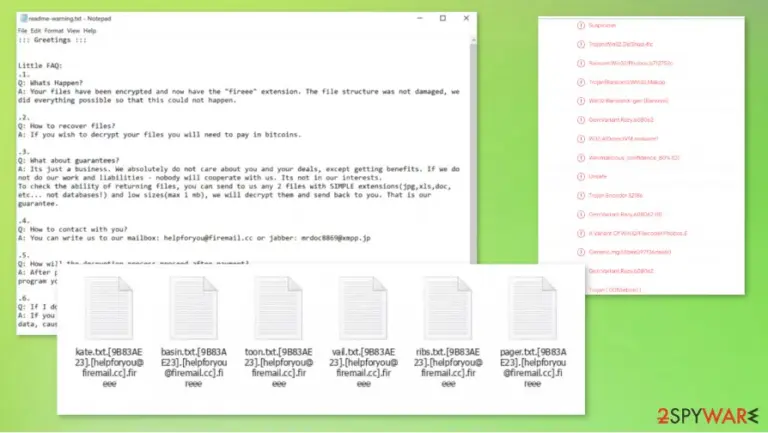Screen dimensions: 768x433
Task: Click warning icon beside W32.AIDetectVM.malware1 detection
Action: click(581, 139)
